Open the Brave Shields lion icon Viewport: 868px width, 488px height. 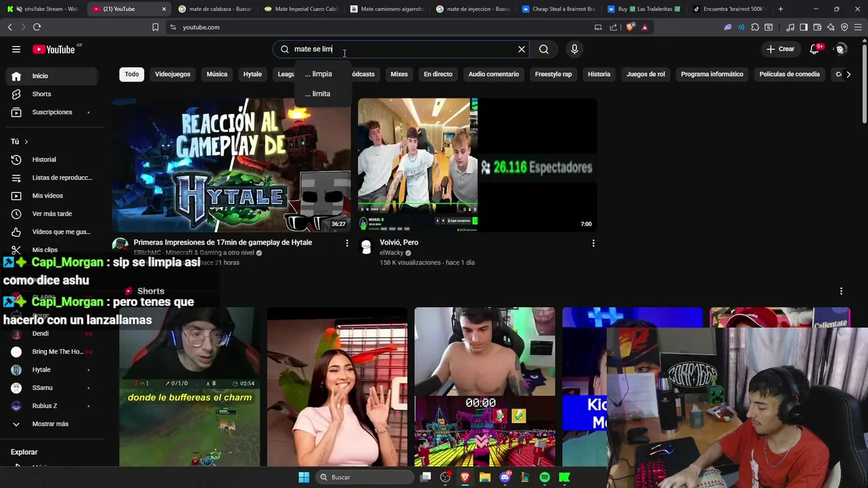(631, 27)
